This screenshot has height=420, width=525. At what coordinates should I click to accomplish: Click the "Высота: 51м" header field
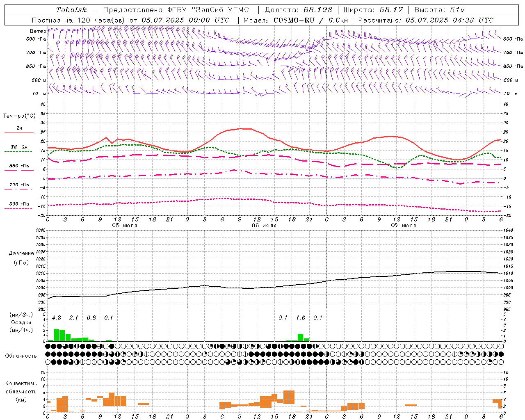440,10
